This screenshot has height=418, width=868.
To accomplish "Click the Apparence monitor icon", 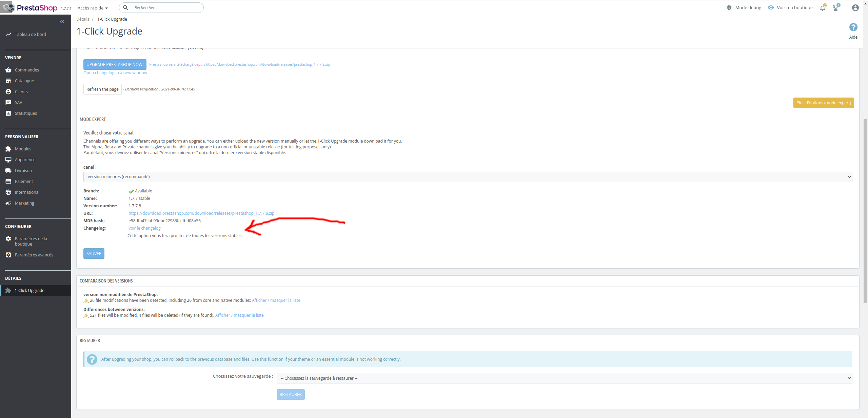I will click(8, 160).
